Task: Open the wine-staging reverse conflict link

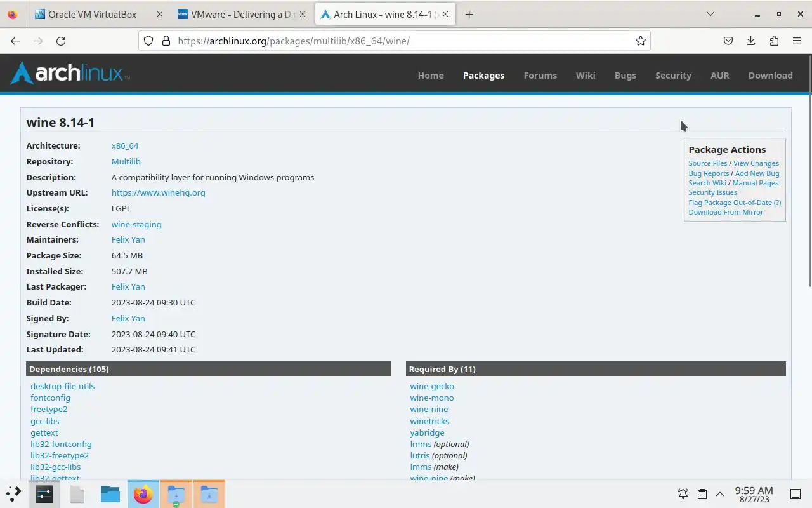Action: point(136,224)
